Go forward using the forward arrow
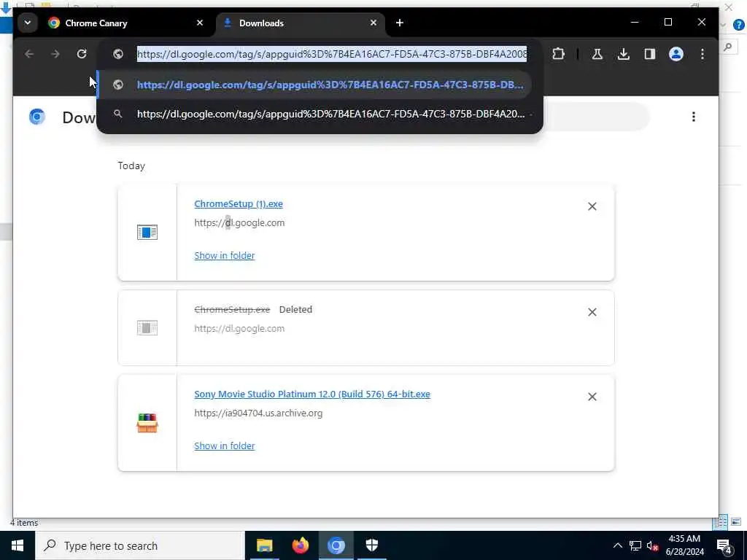The width and height of the screenshot is (747, 560). tap(55, 54)
